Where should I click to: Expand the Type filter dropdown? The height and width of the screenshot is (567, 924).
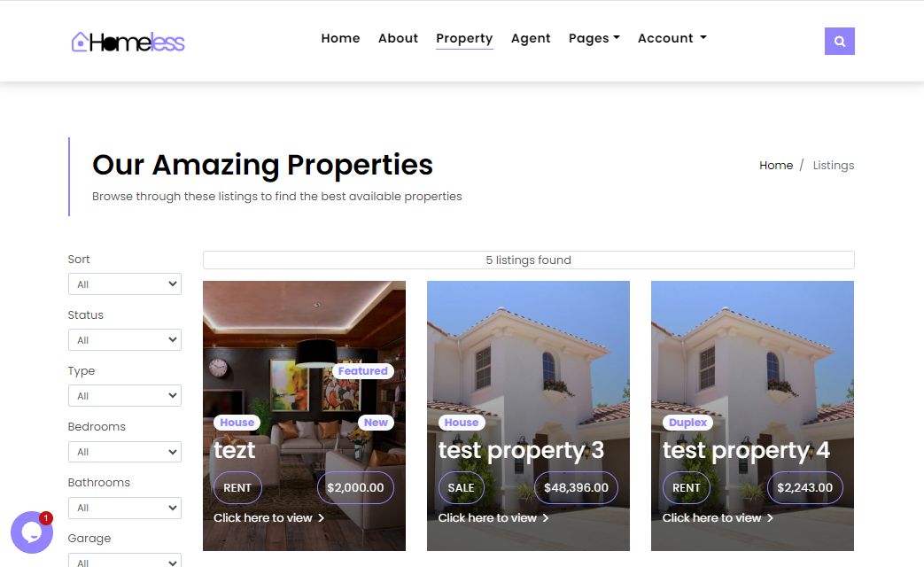[125, 396]
